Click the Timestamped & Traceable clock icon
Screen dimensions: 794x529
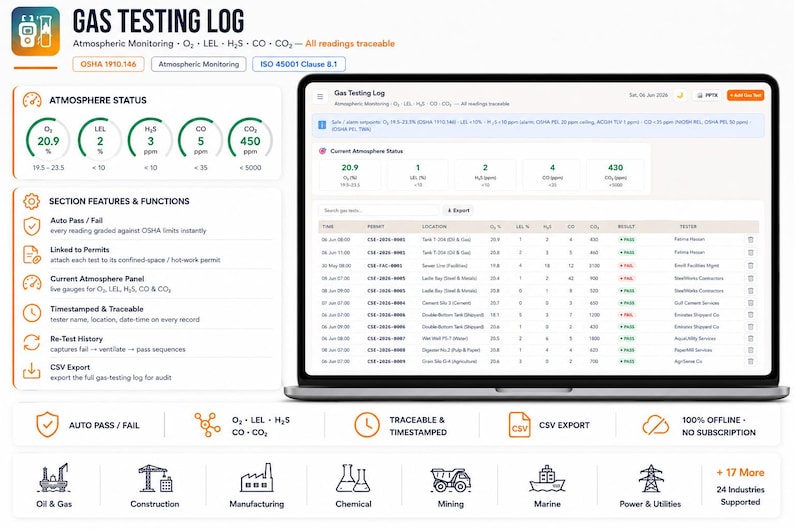coord(32,313)
